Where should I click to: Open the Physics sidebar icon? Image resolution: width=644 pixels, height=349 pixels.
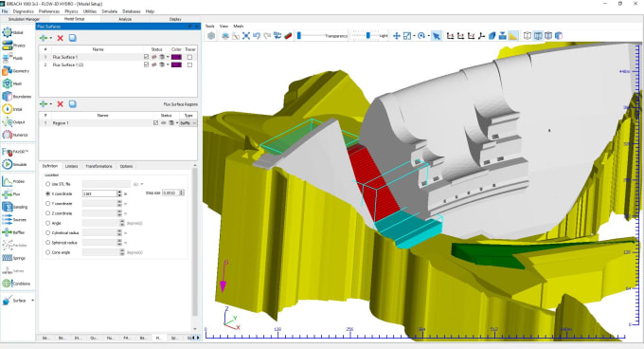pos(8,46)
